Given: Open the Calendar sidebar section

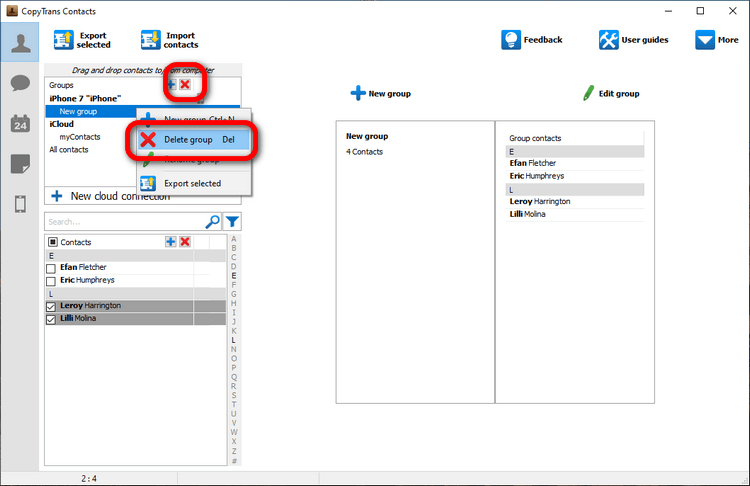Looking at the screenshot, I should pyautogui.click(x=20, y=123).
